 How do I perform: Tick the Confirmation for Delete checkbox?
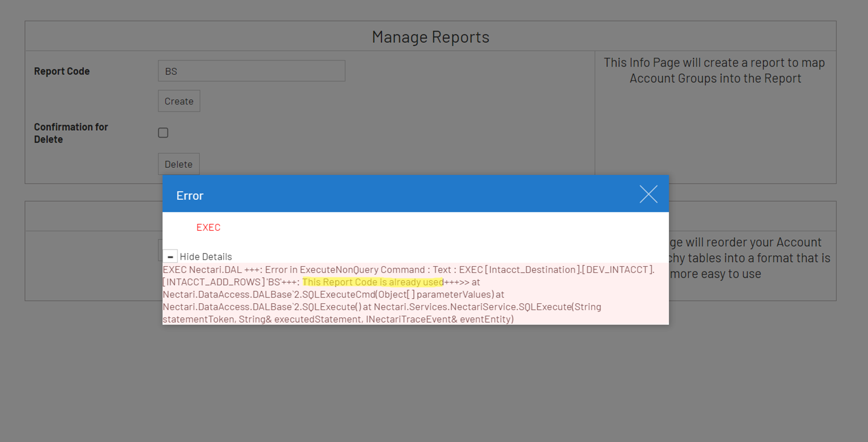(163, 133)
